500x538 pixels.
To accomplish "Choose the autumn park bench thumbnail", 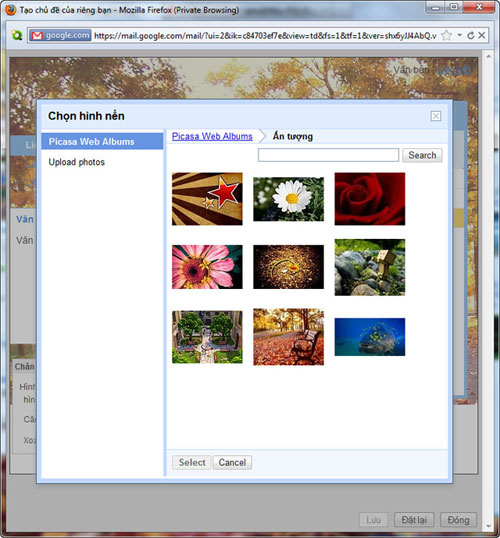I will [288, 337].
